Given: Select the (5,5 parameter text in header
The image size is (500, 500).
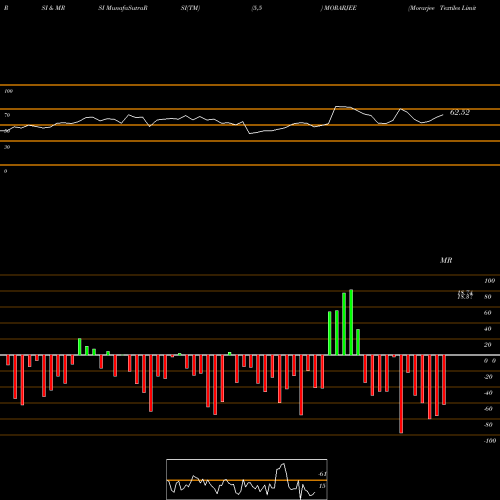Looking at the screenshot, I should pos(257,8).
